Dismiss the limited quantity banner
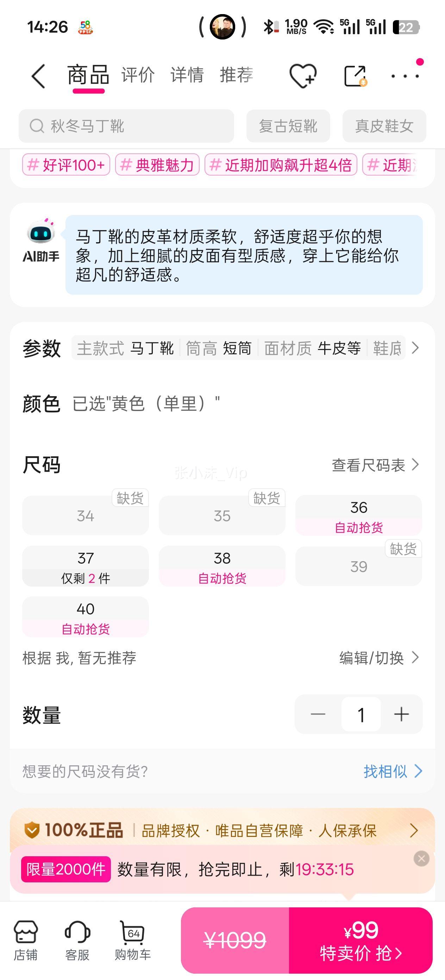 click(x=421, y=859)
